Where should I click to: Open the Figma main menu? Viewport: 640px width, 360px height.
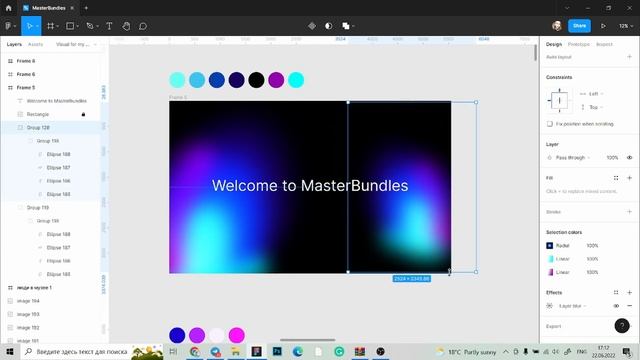click(x=8, y=26)
